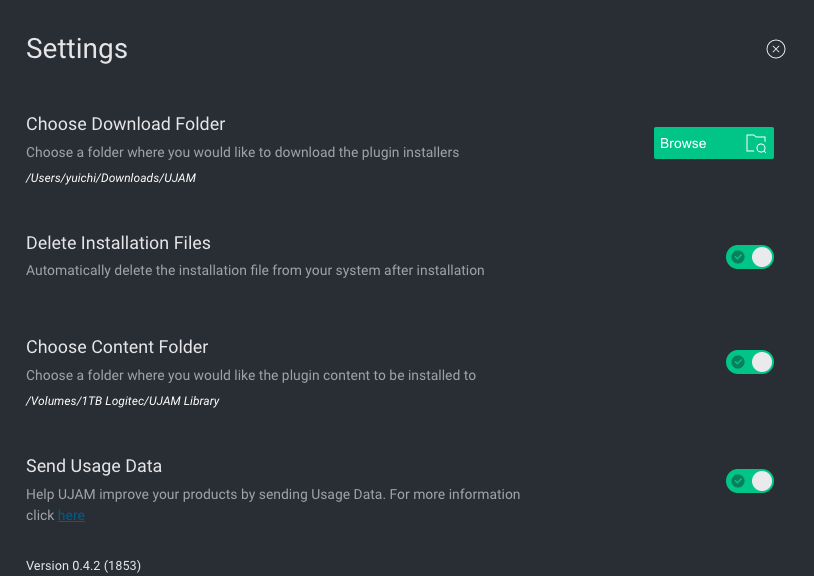The width and height of the screenshot is (814, 576).
Task: Click the checkmark icon in Content Folder toggle
Action: [x=738, y=362]
